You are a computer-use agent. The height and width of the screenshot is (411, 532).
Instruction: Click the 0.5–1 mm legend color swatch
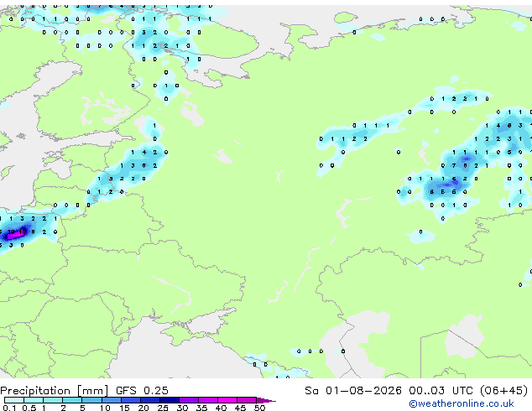[34, 400]
